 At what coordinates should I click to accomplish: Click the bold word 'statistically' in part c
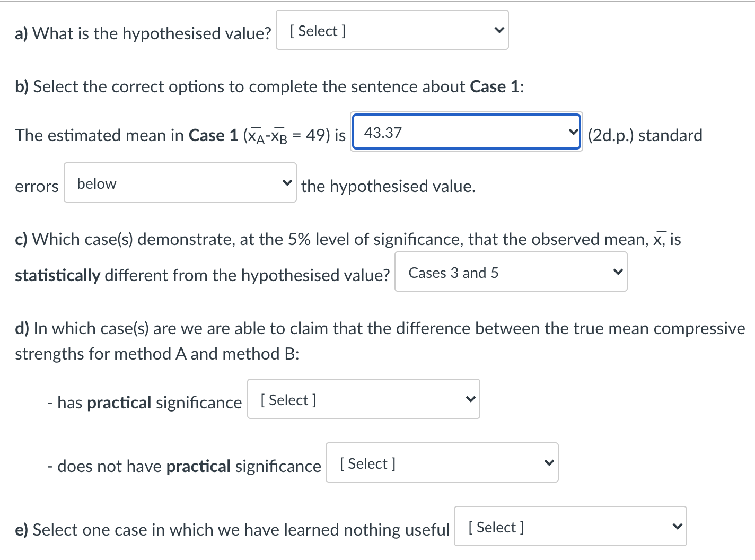pyautogui.click(x=57, y=275)
